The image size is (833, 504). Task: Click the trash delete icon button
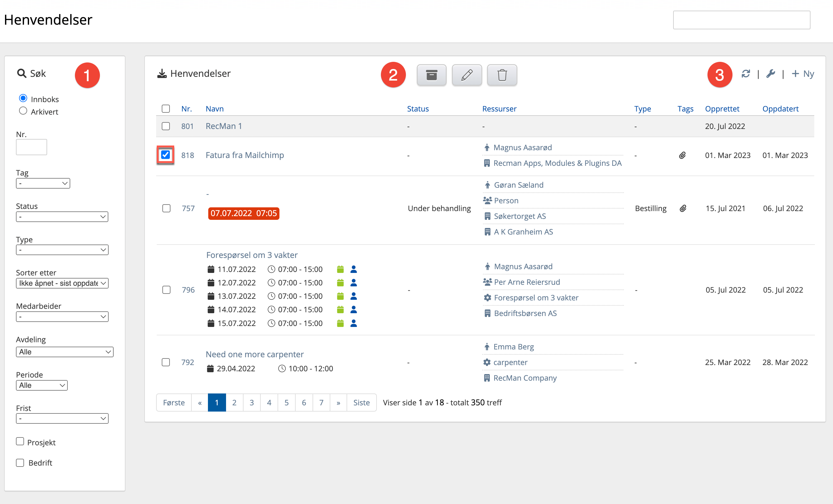pos(502,75)
